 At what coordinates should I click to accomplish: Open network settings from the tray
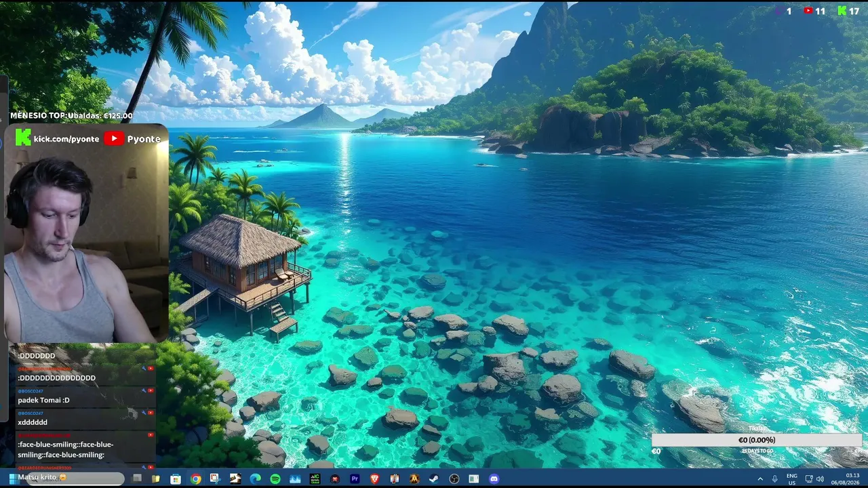pos(808,479)
